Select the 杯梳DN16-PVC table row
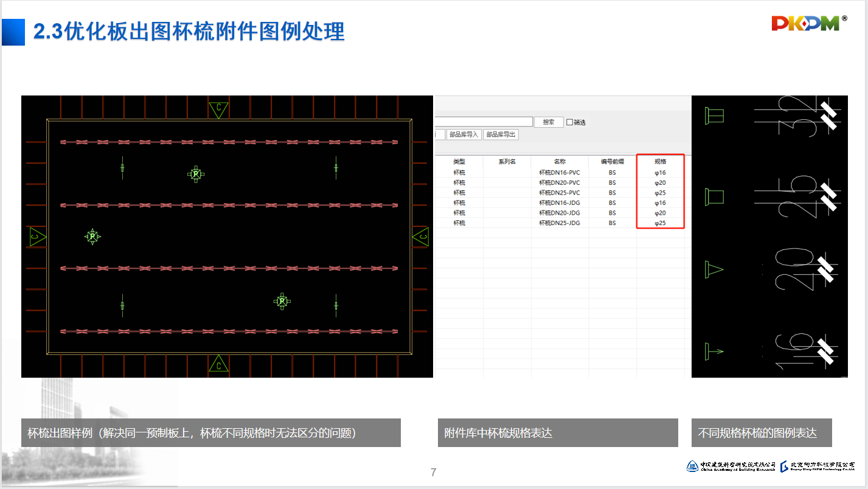Screen dimensions: 868x489 (559, 173)
